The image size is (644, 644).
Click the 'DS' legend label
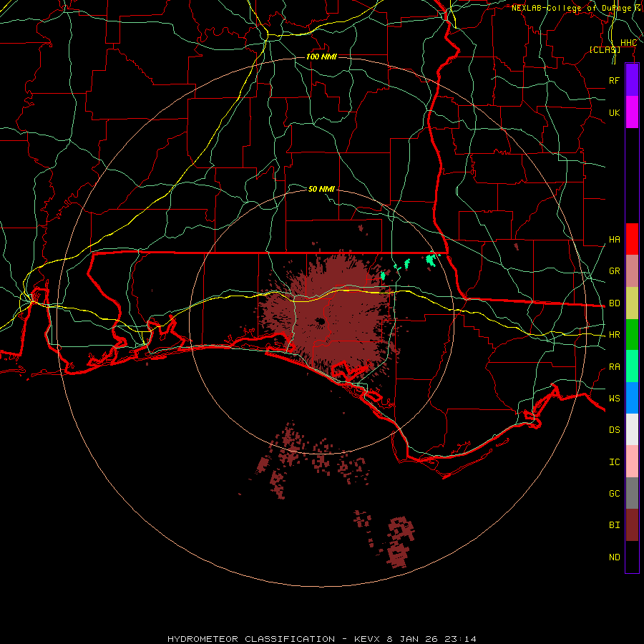[614, 430]
